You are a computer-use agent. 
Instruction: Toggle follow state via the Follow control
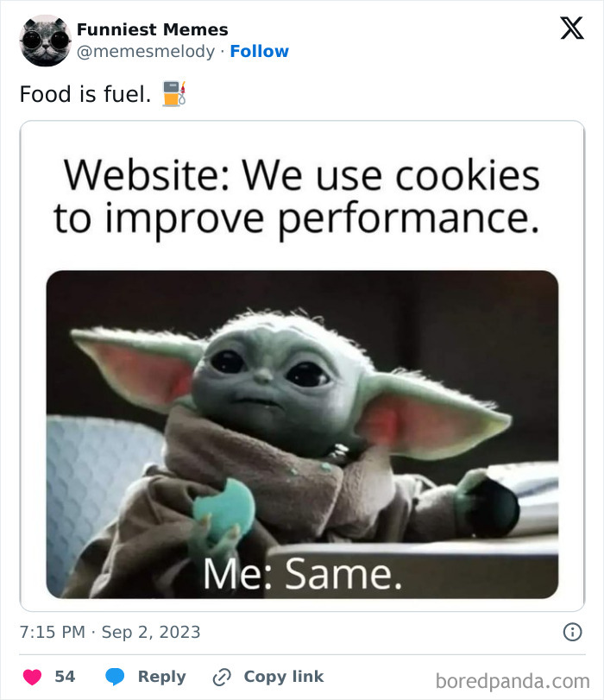tap(261, 51)
